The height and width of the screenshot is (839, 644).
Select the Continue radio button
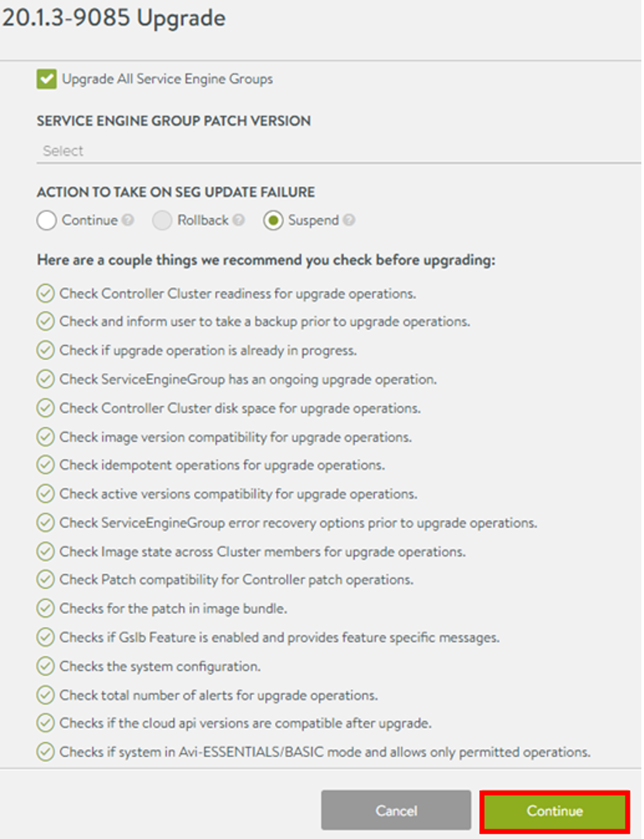tap(45, 220)
